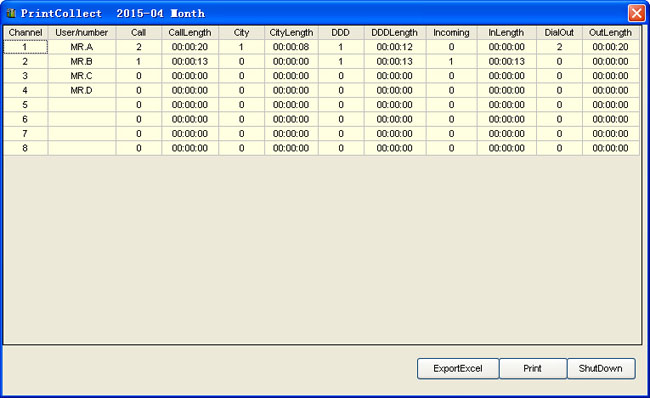Click the CallLength column header
This screenshot has width=650, height=398.
(x=190, y=33)
